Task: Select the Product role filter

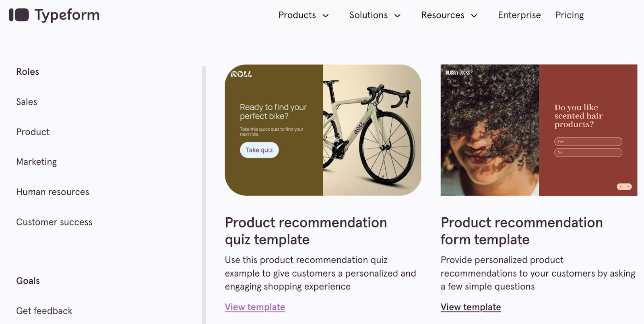Action: 33,132
